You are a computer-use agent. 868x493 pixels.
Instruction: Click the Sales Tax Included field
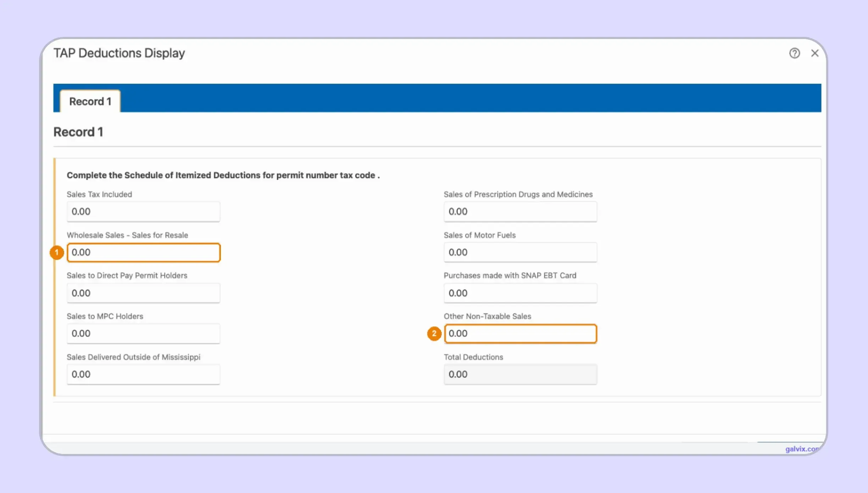point(143,212)
